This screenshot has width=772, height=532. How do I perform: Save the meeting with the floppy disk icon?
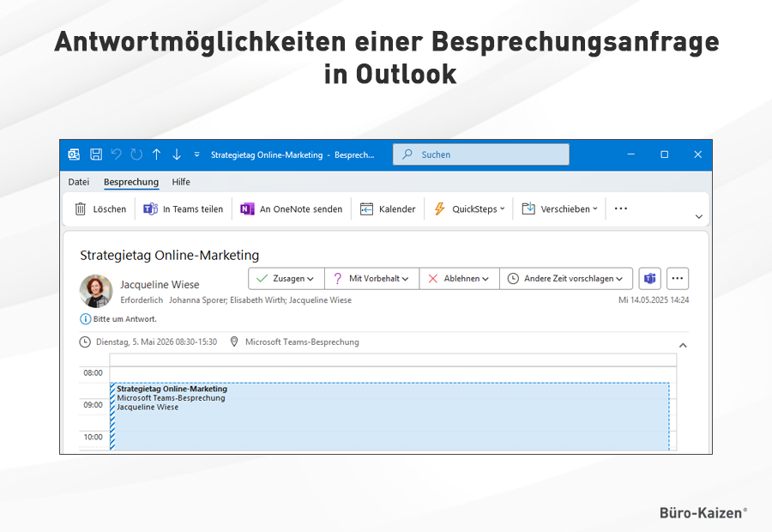96,154
